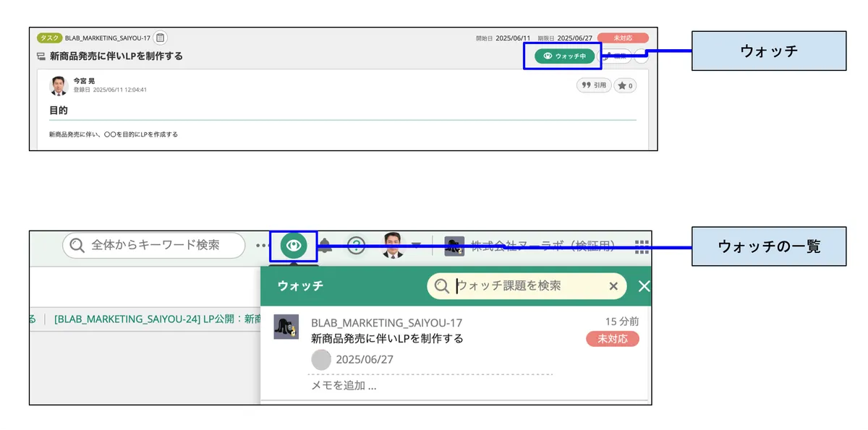The image size is (868, 430).
Task: Click the magnifier icon in global search field
Action: click(x=77, y=246)
